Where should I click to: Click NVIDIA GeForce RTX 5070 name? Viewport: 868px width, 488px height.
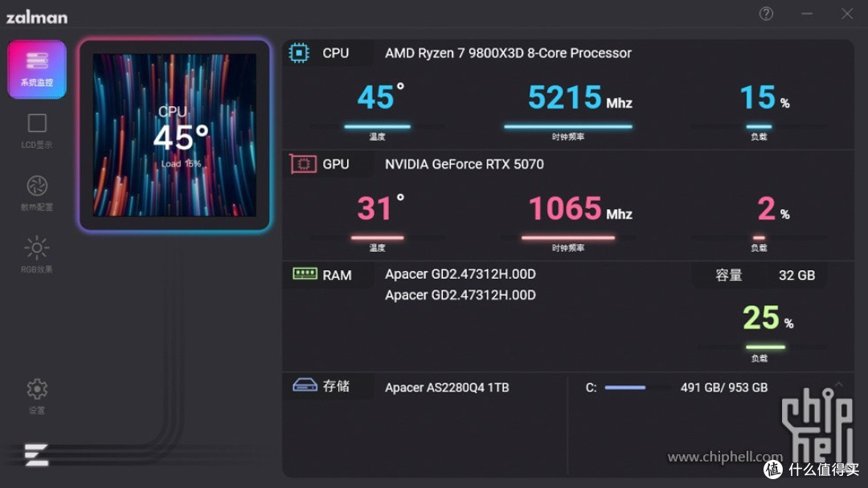tap(465, 165)
